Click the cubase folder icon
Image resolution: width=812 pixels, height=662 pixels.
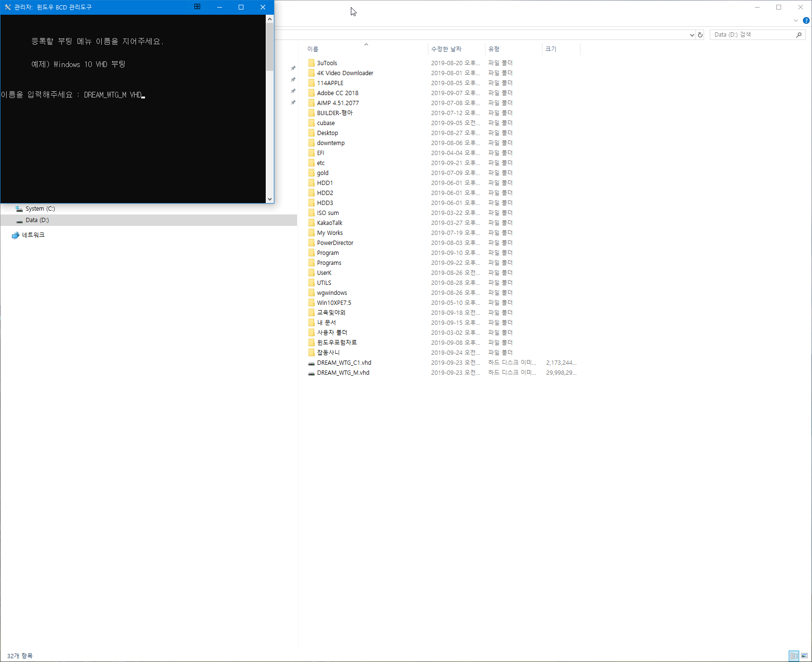pos(311,123)
